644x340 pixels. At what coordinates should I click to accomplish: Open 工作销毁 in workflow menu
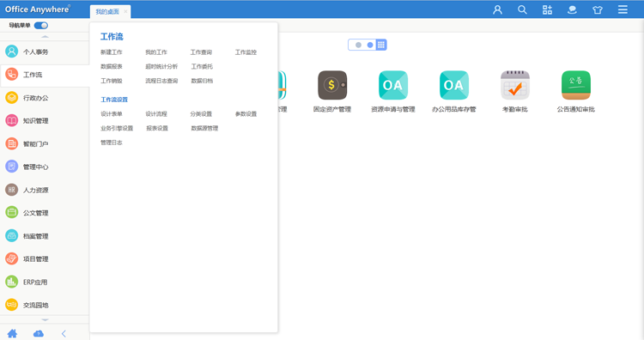point(112,81)
